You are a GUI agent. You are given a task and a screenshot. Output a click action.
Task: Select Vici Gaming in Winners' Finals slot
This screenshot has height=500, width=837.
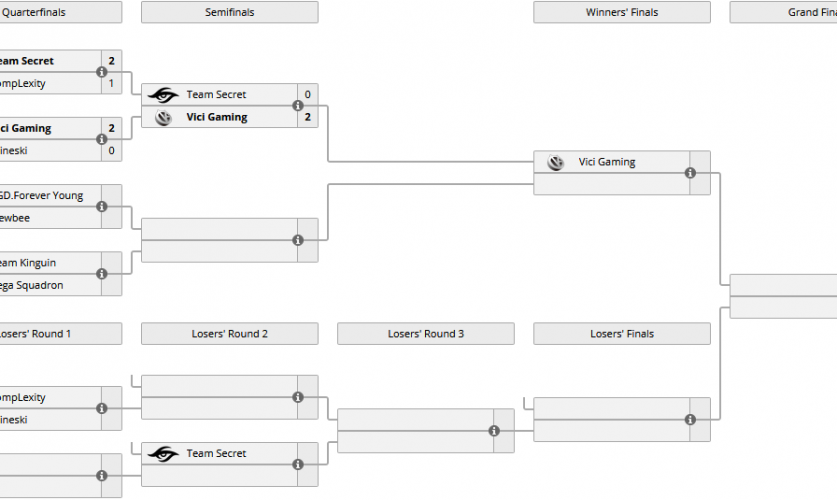pos(606,162)
